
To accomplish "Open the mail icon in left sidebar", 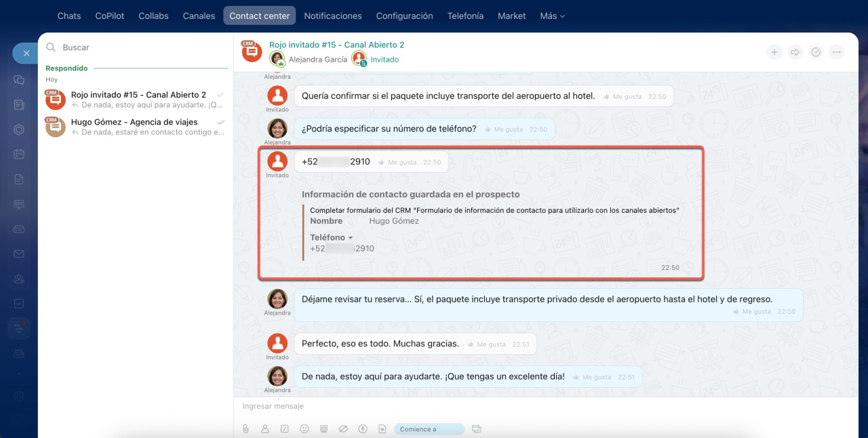I will click(x=19, y=254).
